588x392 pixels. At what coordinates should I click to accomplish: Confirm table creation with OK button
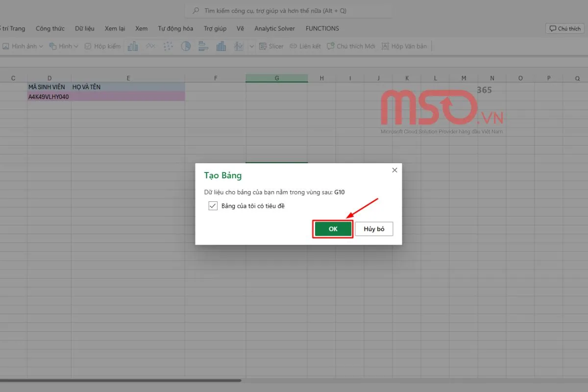tap(333, 229)
